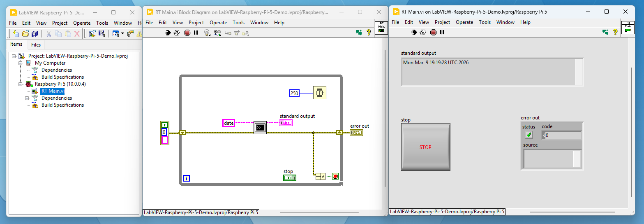The width and height of the screenshot is (644, 224).
Task: Switch to the Files tab
Action: tap(36, 44)
